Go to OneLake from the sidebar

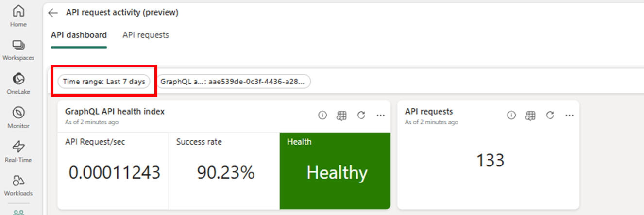pyautogui.click(x=18, y=83)
